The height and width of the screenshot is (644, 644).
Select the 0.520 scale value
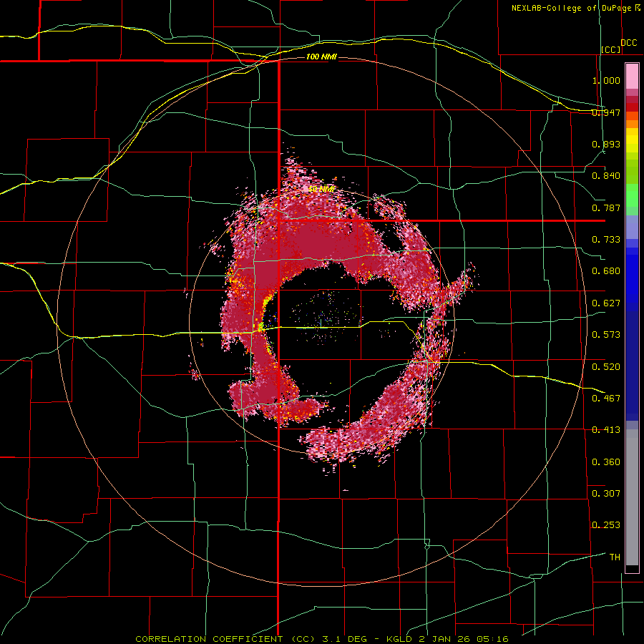pos(606,366)
